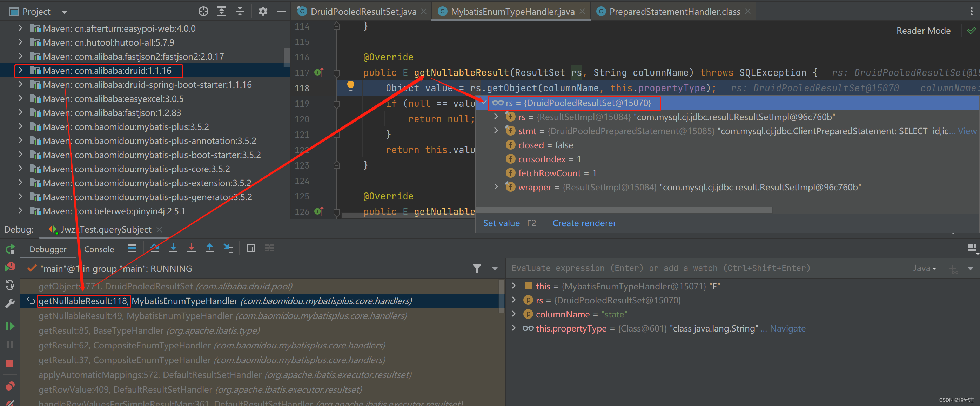Click the Rerun JwzxTest debug icon
Screen dimensions: 980x406
click(x=10, y=249)
